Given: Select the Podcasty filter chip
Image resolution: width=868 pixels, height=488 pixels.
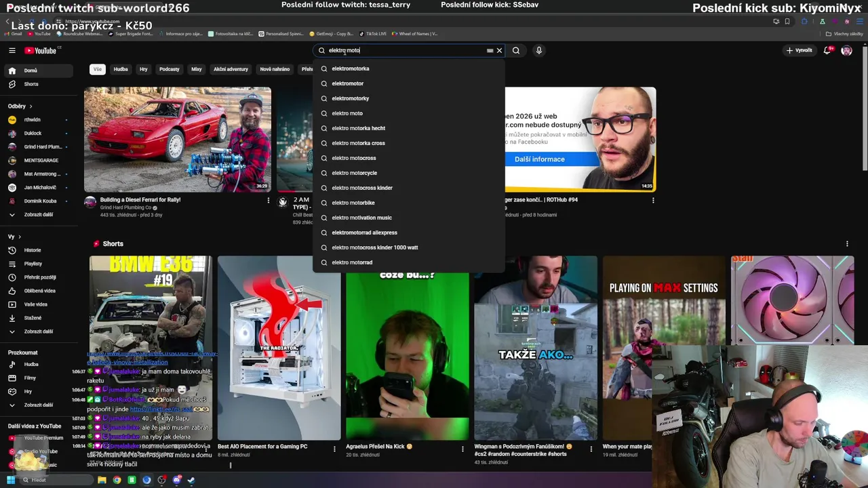Looking at the screenshot, I should pos(170,69).
